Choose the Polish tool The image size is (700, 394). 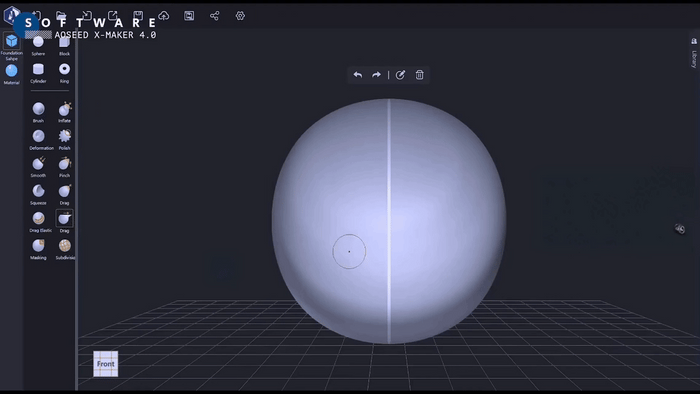coord(64,140)
